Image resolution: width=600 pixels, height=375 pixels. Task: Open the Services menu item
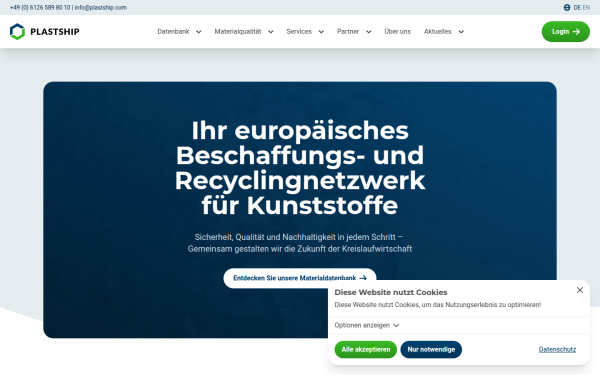pyautogui.click(x=299, y=31)
